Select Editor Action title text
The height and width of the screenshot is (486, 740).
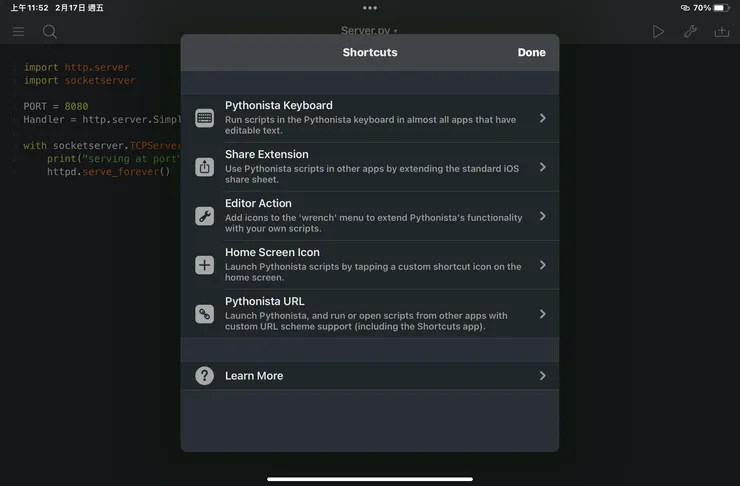point(258,203)
